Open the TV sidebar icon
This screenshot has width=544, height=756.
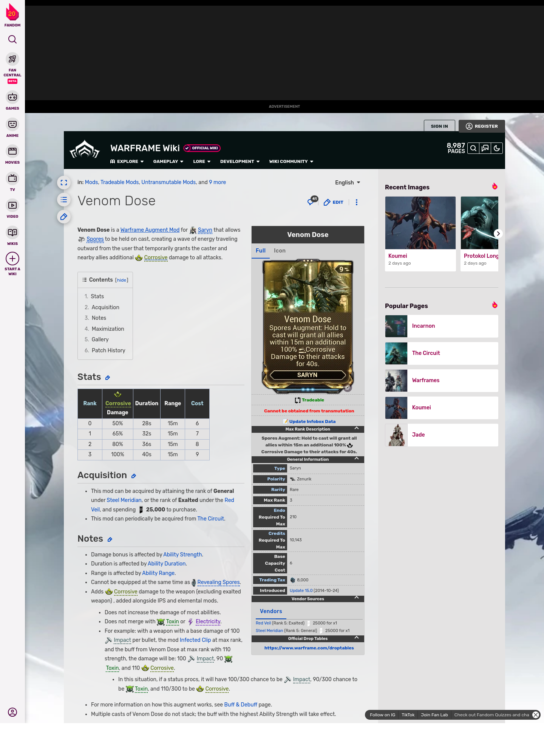coord(12,178)
